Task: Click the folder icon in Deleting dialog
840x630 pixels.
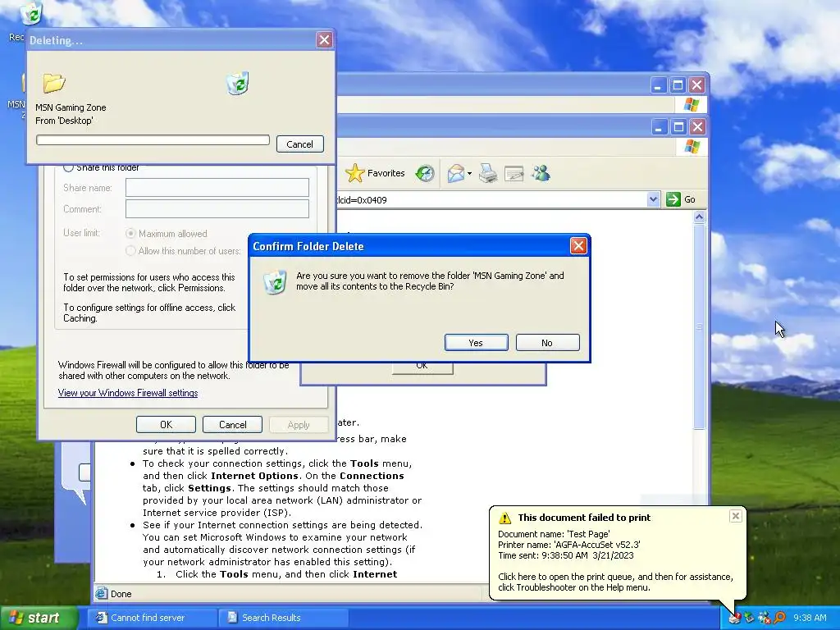Action: pos(53,83)
